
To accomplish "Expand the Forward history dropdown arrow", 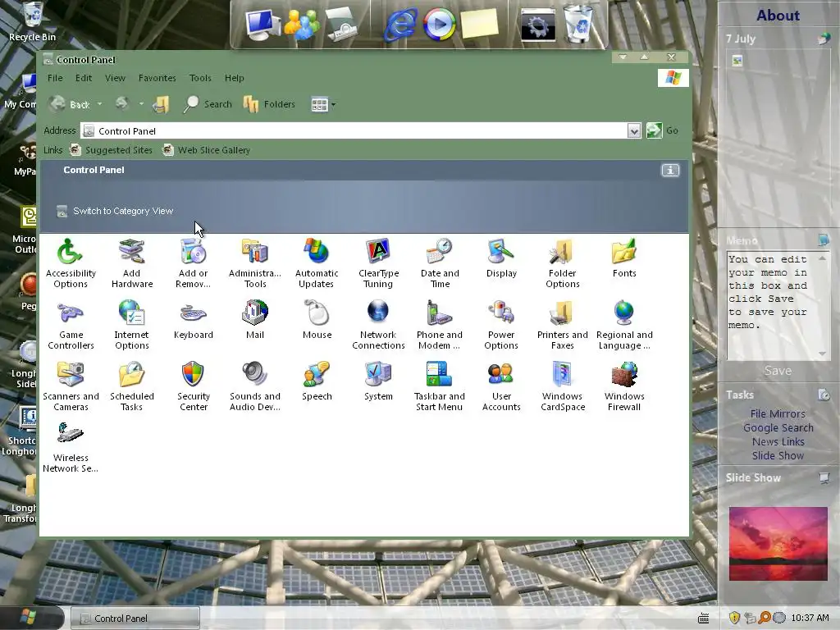I will point(141,104).
